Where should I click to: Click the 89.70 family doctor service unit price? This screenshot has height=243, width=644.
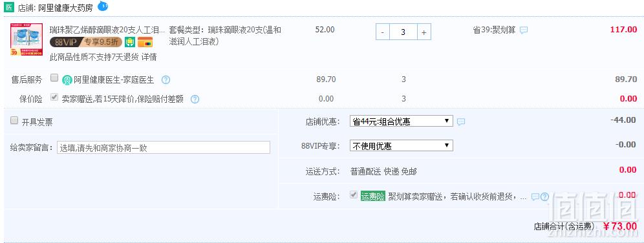tap(326, 79)
